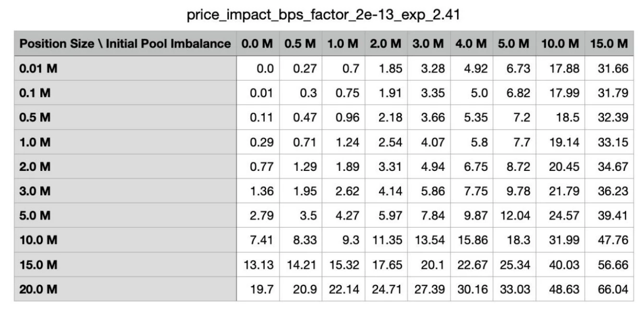
Task: Click the 10.0 M column header
Action: click(560, 44)
